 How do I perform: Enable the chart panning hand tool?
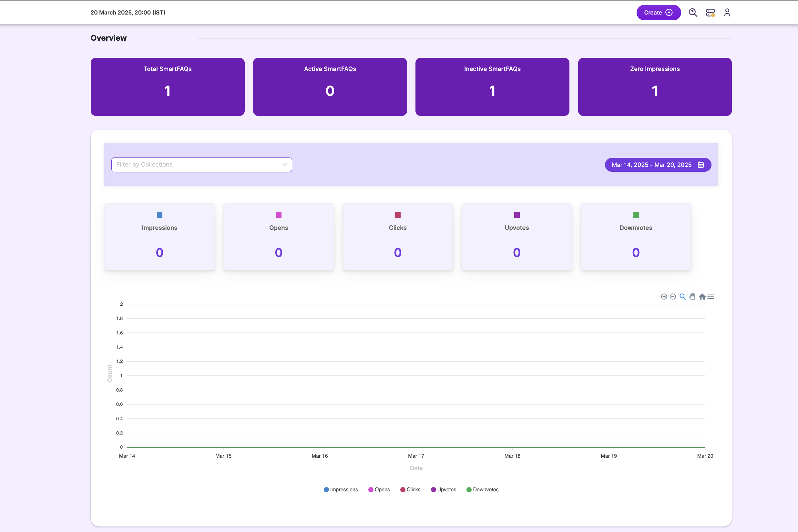click(692, 297)
